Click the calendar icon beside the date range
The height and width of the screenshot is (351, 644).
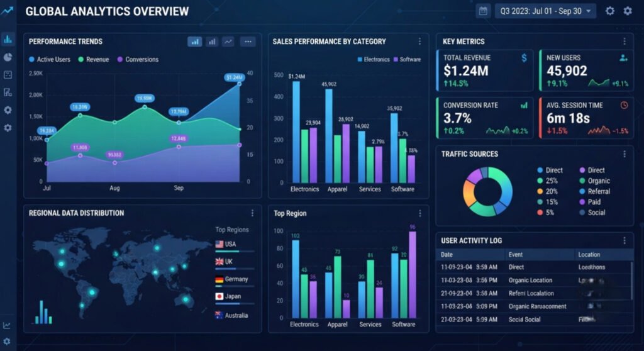tap(483, 11)
